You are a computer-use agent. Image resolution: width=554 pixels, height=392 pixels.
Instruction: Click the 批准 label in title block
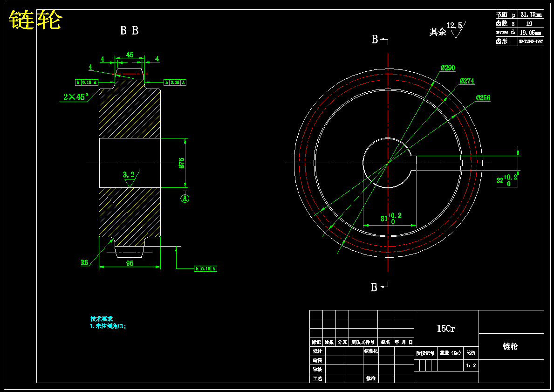370,378
